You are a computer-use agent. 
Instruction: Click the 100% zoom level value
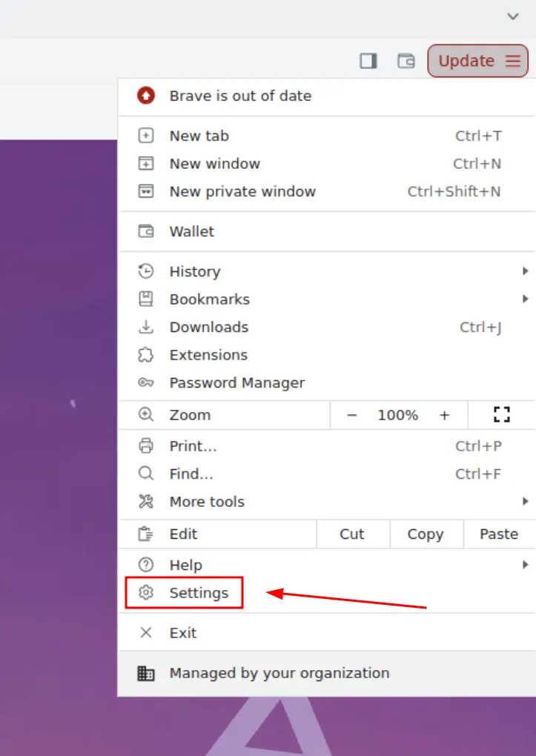[x=397, y=414]
